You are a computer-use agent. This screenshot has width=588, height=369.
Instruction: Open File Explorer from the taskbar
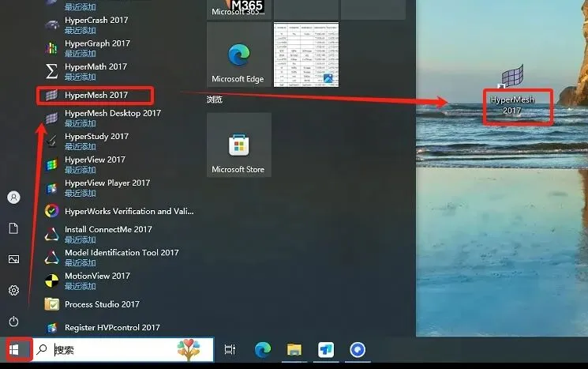point(294,350)
